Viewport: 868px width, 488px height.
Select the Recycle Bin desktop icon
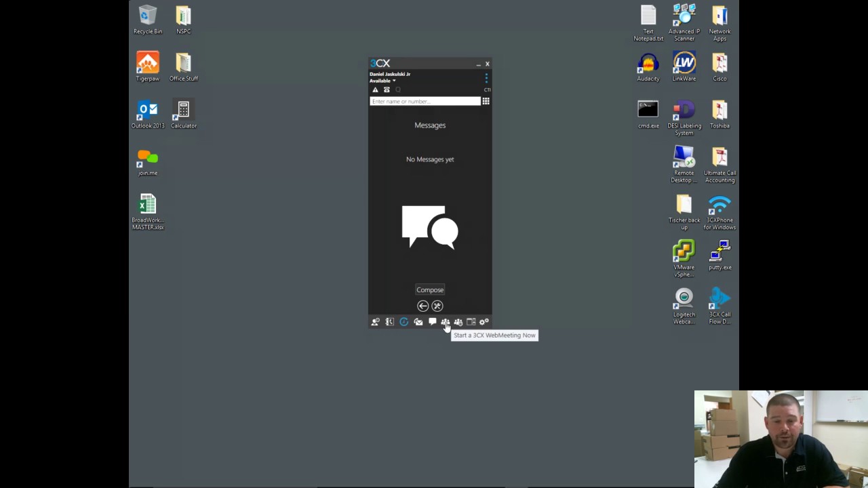(x=148, y=20)
